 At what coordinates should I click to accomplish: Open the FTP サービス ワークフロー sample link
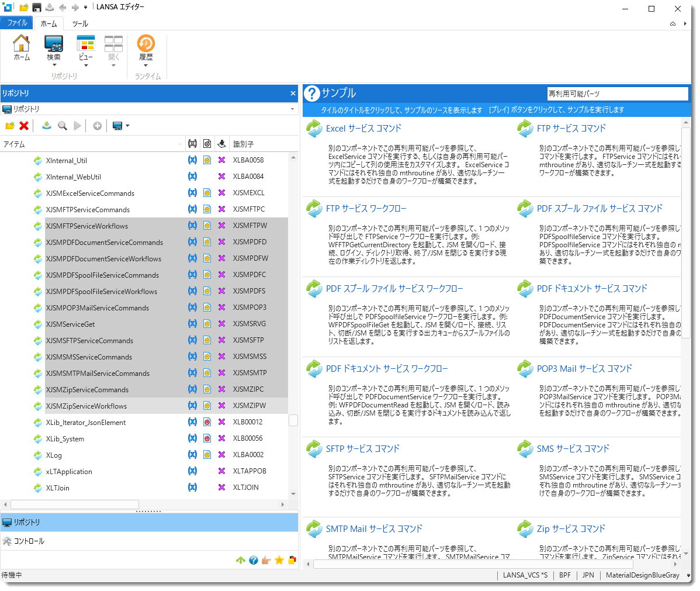tap(366, 209)
